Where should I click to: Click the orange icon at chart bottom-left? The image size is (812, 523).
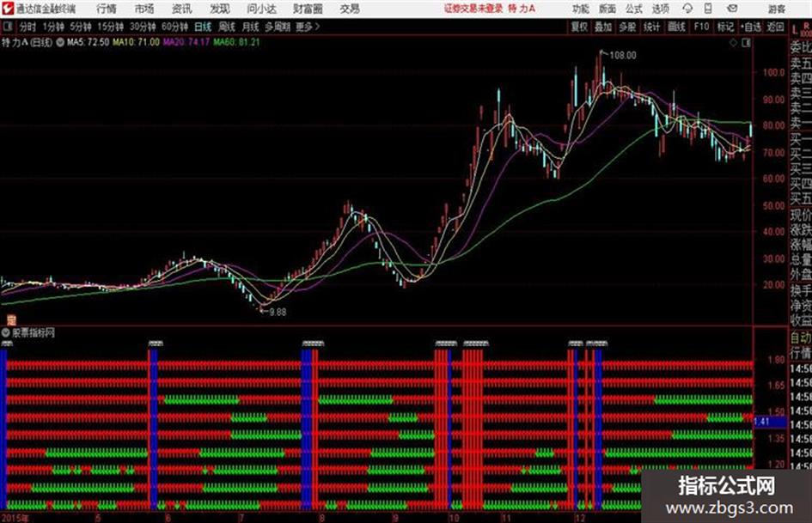11,320
